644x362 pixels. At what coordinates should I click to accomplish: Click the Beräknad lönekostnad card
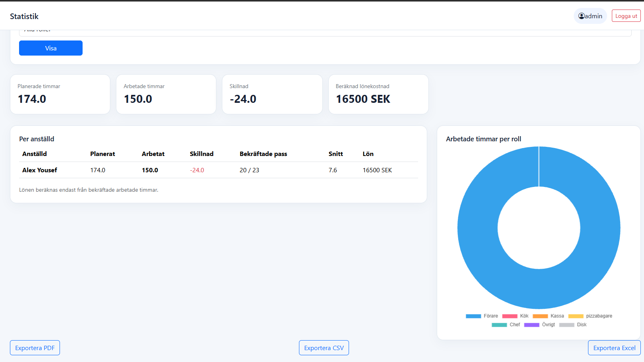tap(378, 94)
